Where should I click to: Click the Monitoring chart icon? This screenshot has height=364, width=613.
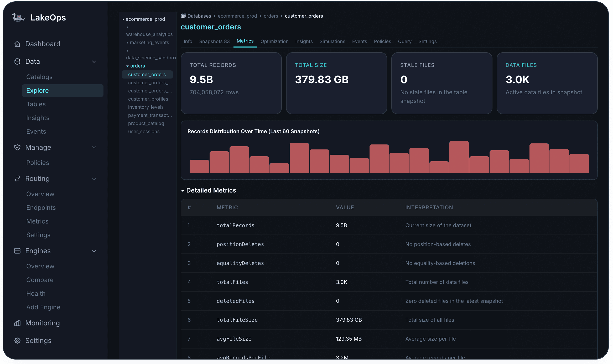tap(17, 323)
